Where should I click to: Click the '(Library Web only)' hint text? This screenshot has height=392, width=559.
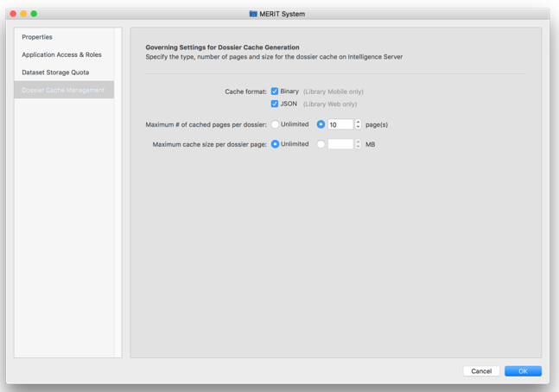[x=330, y=104]
